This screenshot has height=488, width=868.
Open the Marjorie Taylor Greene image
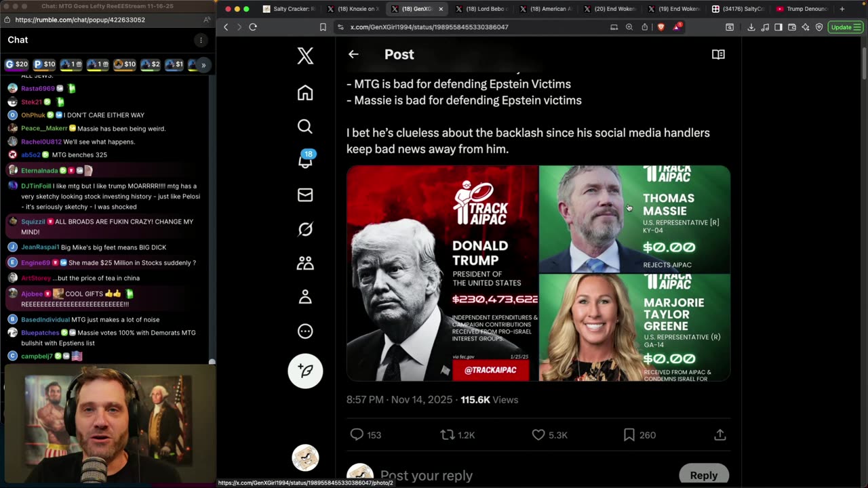[x=635, y=327]
